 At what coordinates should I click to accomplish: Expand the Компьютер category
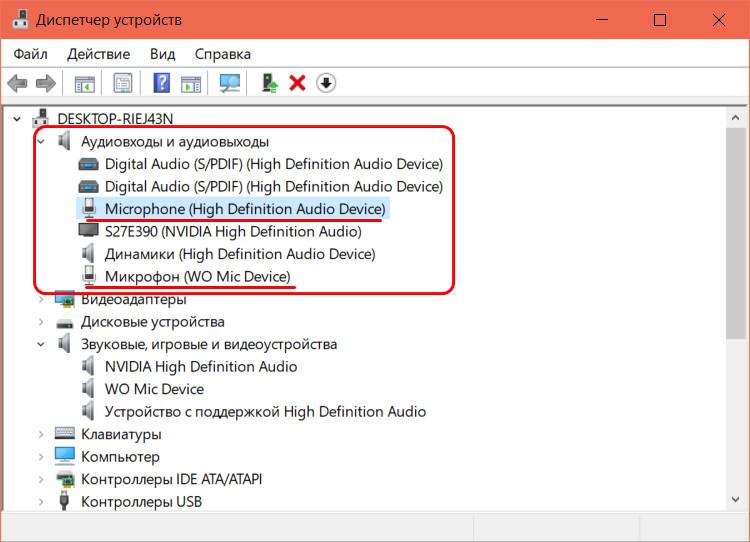(41, 457)
